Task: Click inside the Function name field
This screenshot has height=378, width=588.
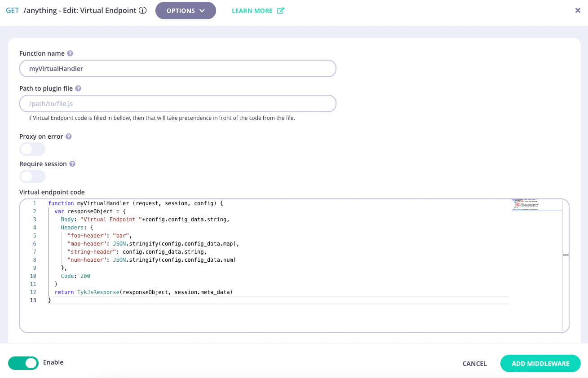Action: [x=177, y=68]
